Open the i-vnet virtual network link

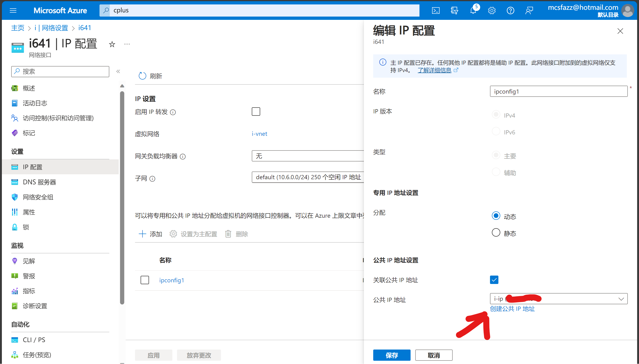point(259,134)
